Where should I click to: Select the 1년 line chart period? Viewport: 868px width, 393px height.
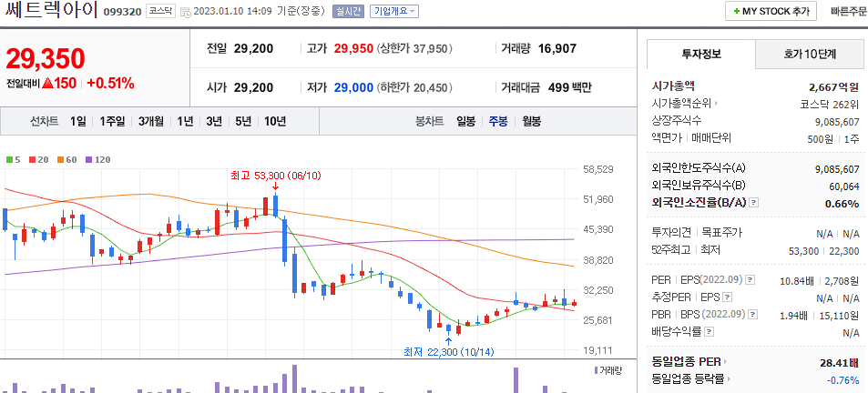point(186,122)
